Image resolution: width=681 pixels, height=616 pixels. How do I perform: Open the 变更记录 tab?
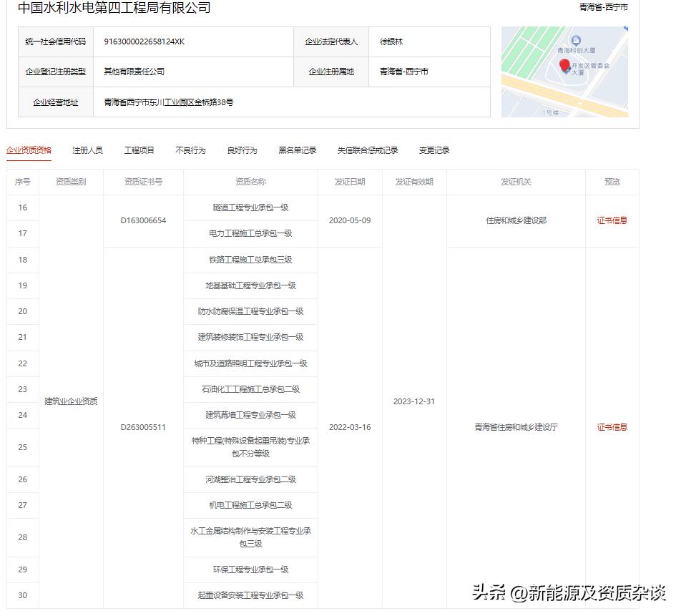pos(433,150)
